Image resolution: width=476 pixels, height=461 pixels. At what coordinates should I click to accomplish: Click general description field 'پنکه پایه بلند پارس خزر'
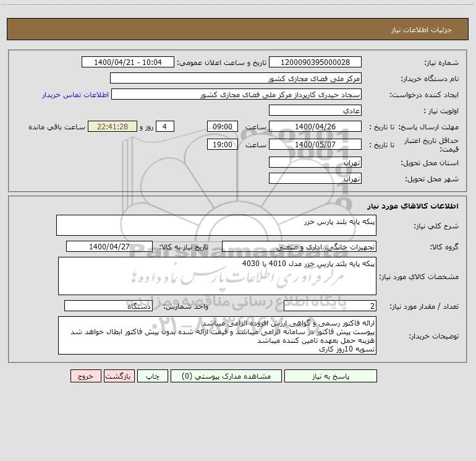click(216, 225)
